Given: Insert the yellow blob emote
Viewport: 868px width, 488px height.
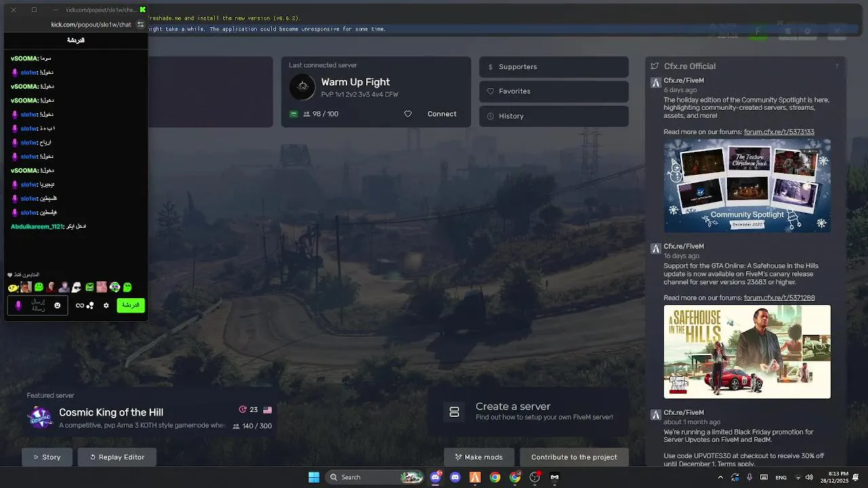Looking at the screenshot, I should coord(13,287).
